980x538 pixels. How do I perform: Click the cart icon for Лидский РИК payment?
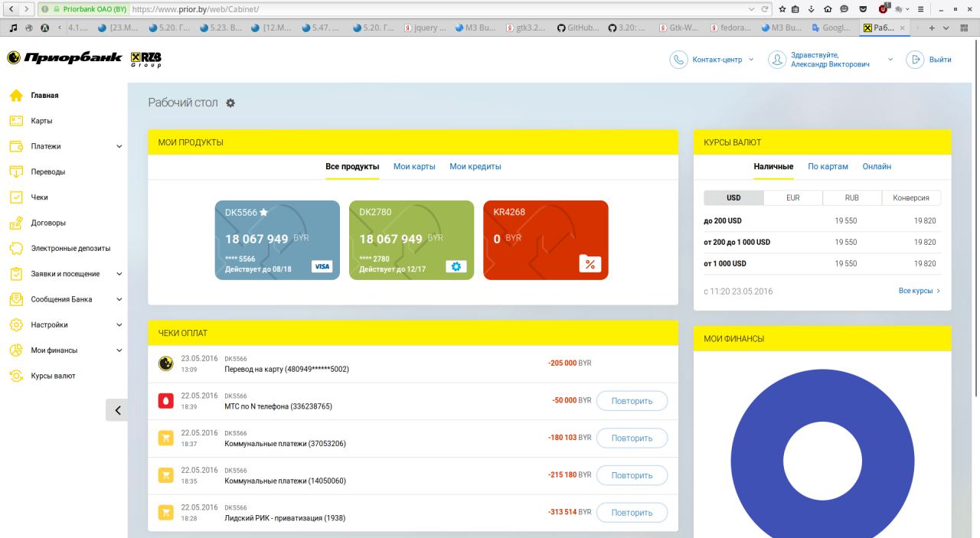(x=165, y=512)
